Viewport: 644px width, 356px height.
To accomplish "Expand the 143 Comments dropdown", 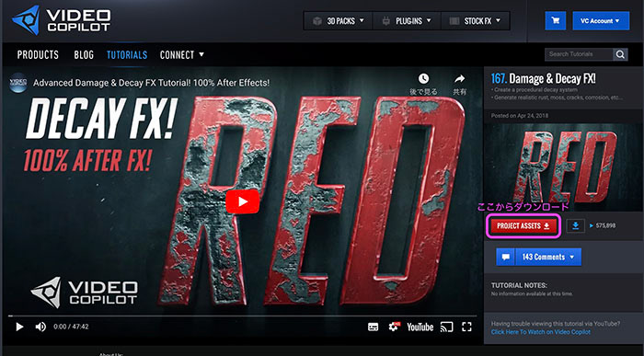I will (x=548, y=257).
